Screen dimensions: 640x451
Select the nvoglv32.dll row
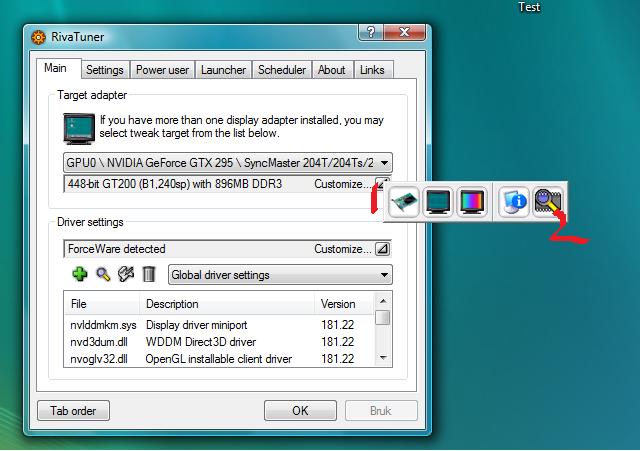219,359
